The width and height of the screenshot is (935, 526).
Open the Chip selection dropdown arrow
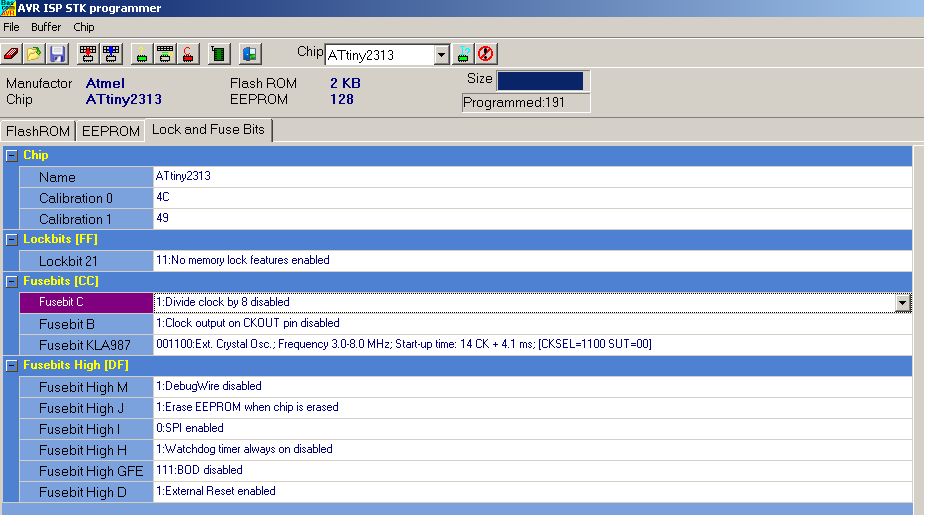[441, 55]
